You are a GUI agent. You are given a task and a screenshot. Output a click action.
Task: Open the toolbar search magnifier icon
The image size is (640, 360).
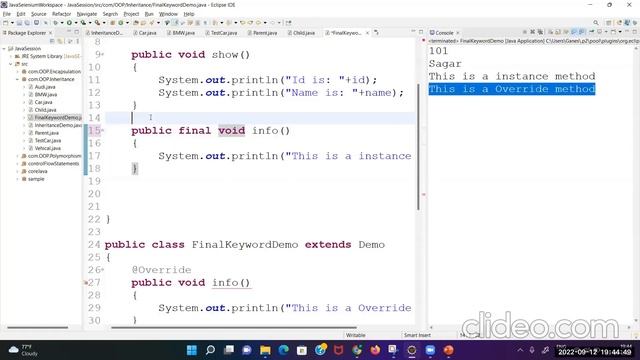pos(596,22)
